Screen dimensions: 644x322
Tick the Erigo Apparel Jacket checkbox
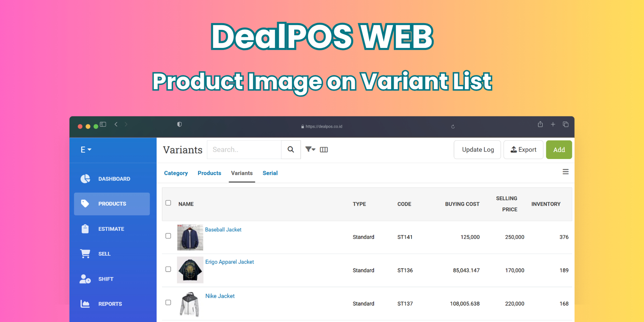click(168, 269)
